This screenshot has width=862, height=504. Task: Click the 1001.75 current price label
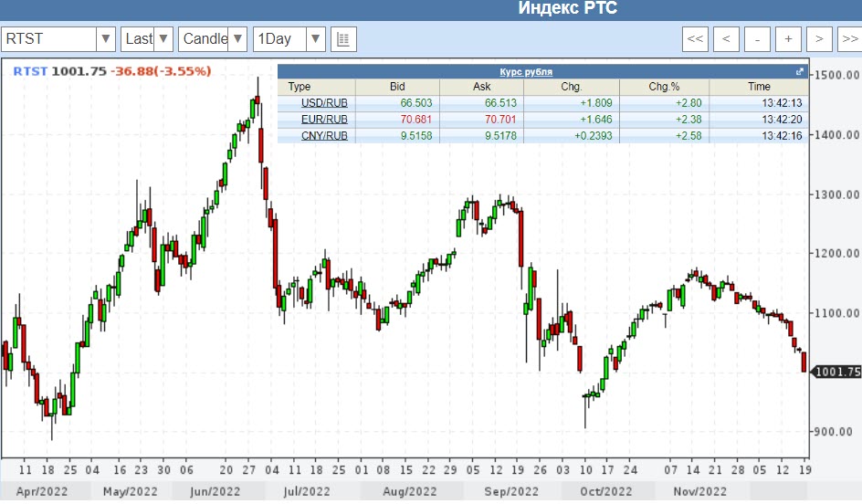[x=837, y=372]
